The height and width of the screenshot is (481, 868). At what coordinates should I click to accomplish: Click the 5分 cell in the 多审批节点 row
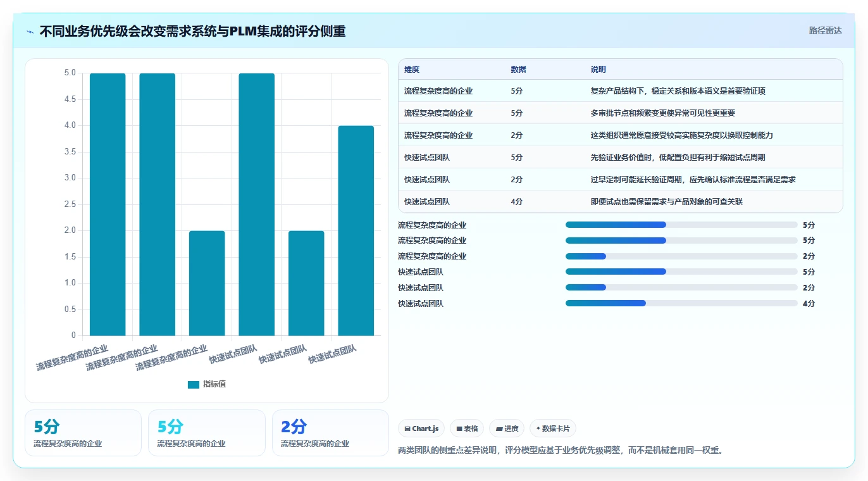coord(517,113)
